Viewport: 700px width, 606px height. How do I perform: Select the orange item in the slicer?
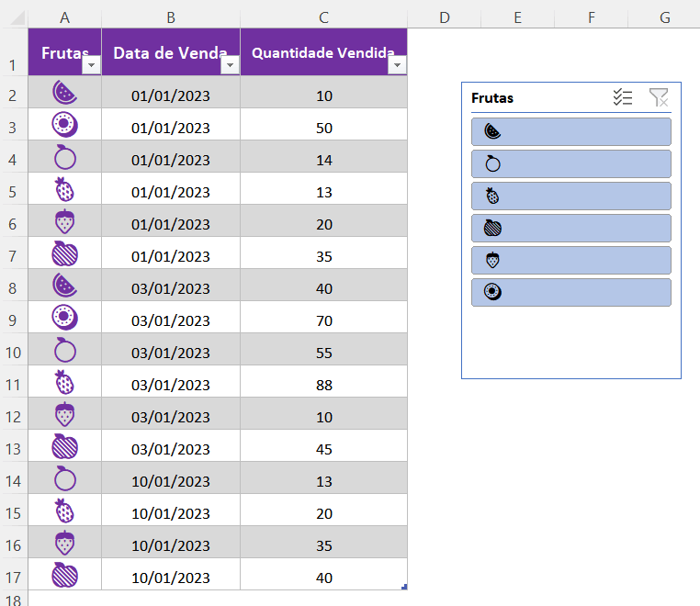[570, 163]
